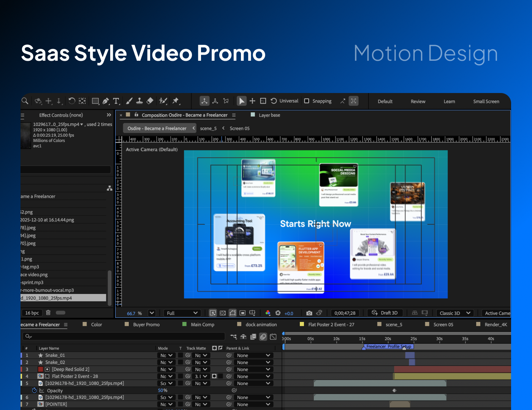This screenshot has width=532, height=410.
Task: Select the Rotation tool
Action: click(72, 101)
